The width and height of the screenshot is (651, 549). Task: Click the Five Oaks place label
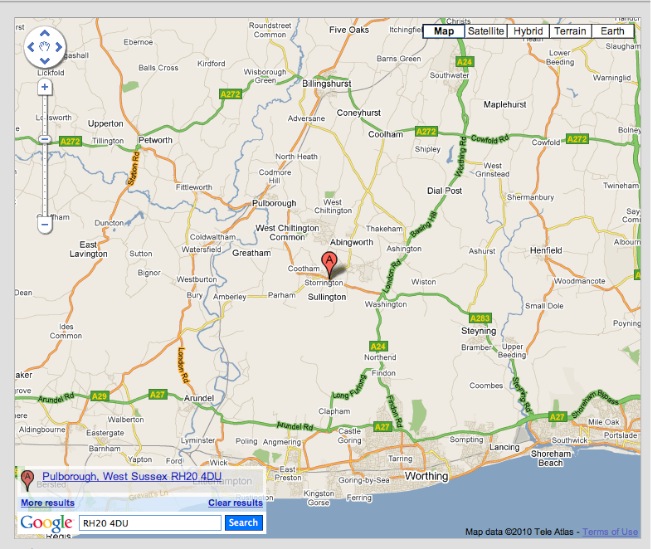pos(349,30)
